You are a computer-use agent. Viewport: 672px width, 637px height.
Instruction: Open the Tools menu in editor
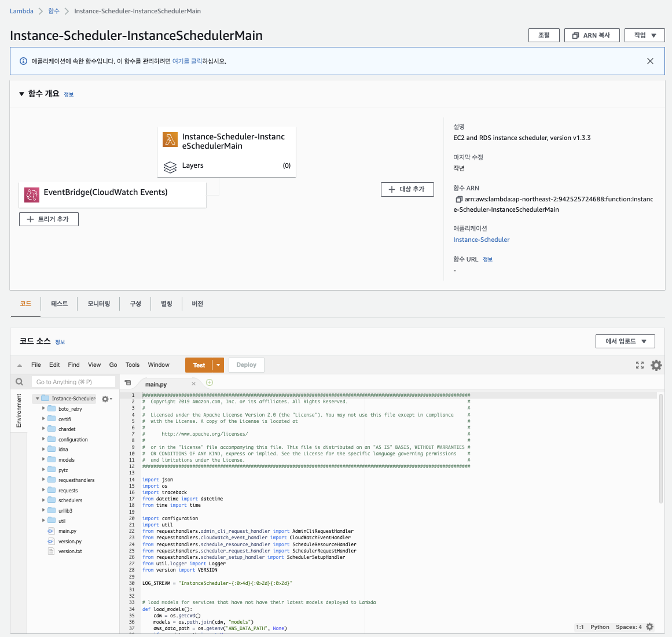point(133,365)
